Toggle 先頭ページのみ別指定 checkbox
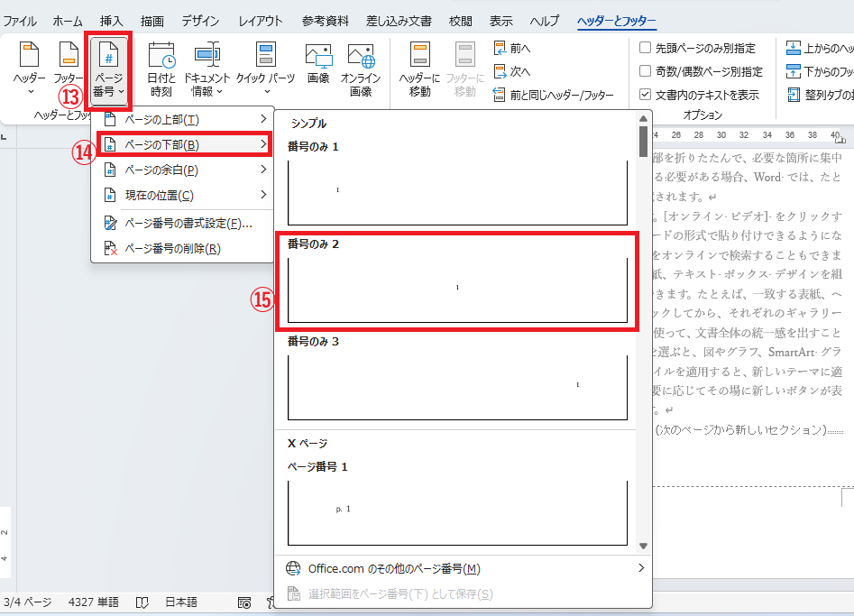Screen dimensions: 854x616 [x=645, y=48]
